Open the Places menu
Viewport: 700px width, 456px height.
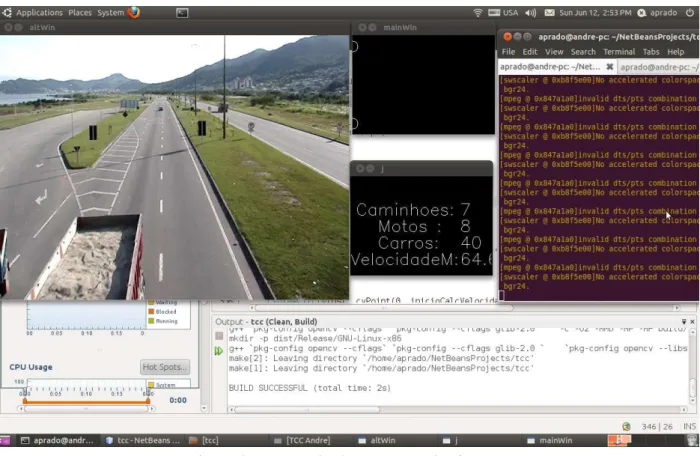[80, 13]
